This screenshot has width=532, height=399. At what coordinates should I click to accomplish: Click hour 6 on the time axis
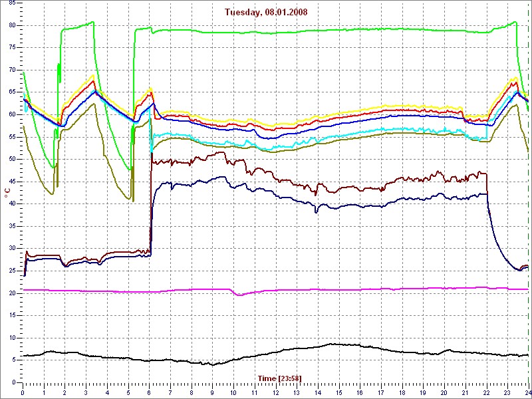pos(149,394)
